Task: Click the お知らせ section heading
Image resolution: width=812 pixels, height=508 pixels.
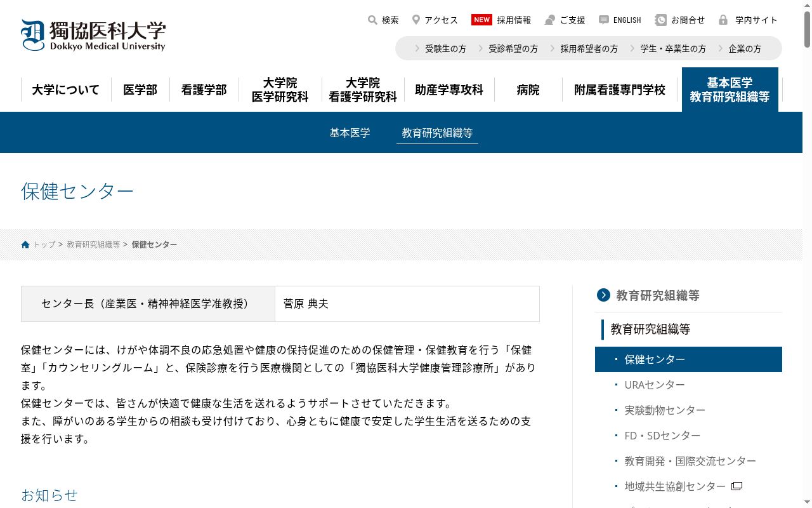Action: pos(49,495)
